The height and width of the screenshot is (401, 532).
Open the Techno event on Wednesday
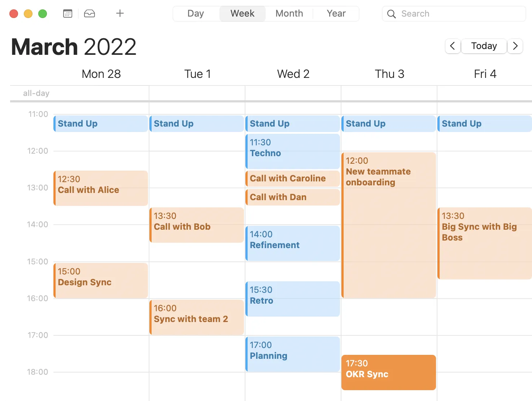292,151
